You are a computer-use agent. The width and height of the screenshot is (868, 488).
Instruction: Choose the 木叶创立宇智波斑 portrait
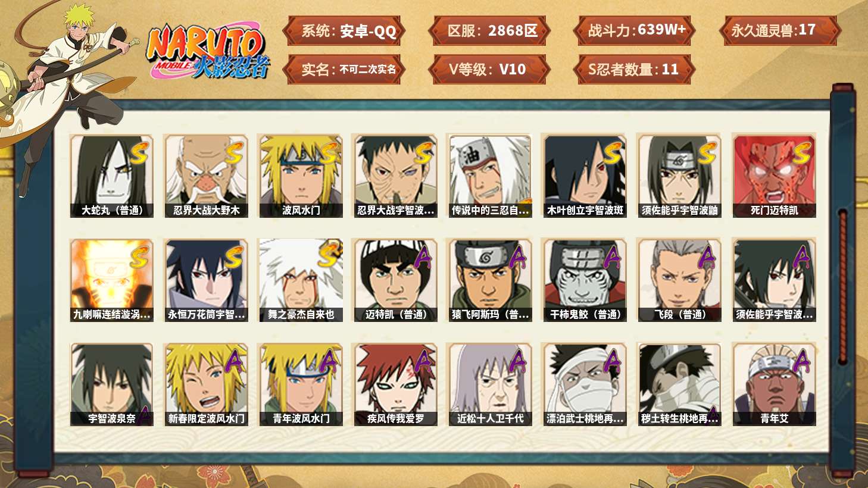point(585,176)
